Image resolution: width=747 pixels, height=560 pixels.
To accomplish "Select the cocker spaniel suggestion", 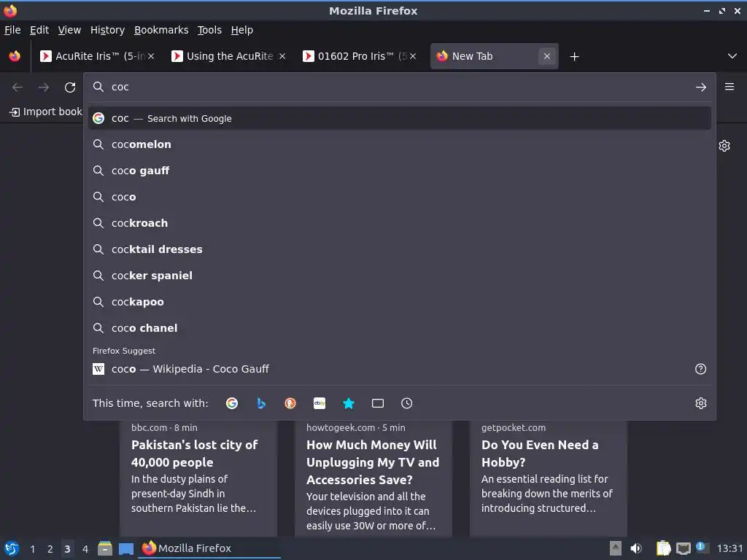I will tap(399, 275).
